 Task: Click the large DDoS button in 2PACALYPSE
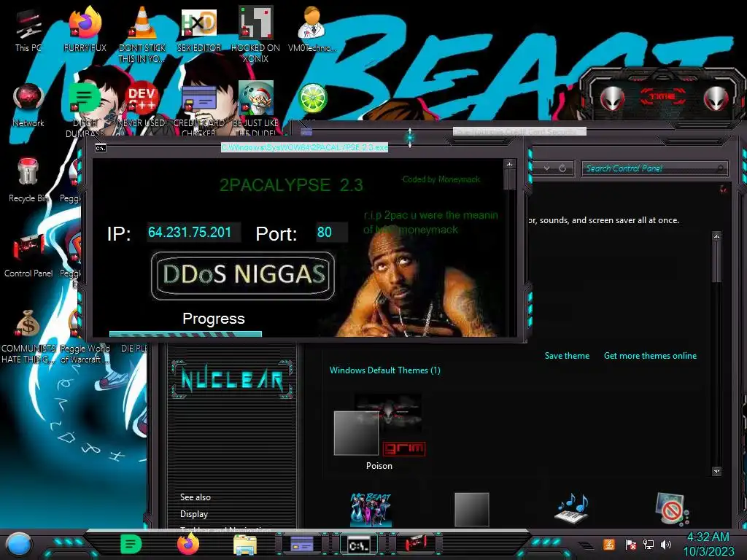[242, 275]
